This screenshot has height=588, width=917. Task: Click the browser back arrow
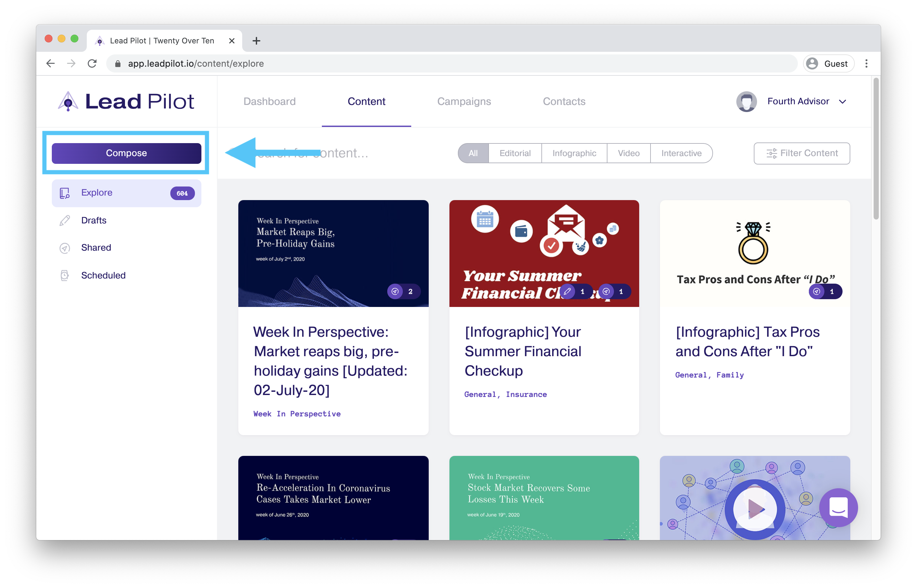point(51,63)
